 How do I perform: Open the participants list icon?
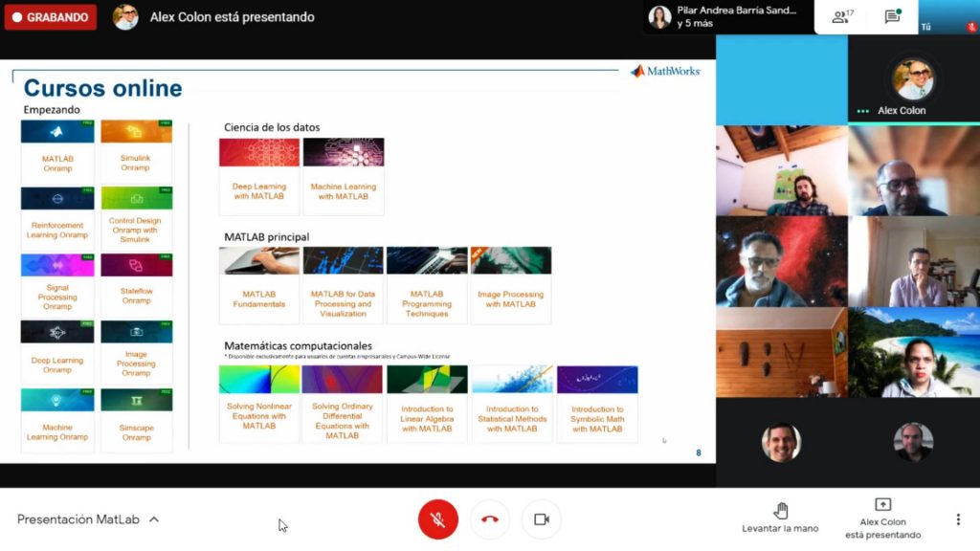[842, 17]
